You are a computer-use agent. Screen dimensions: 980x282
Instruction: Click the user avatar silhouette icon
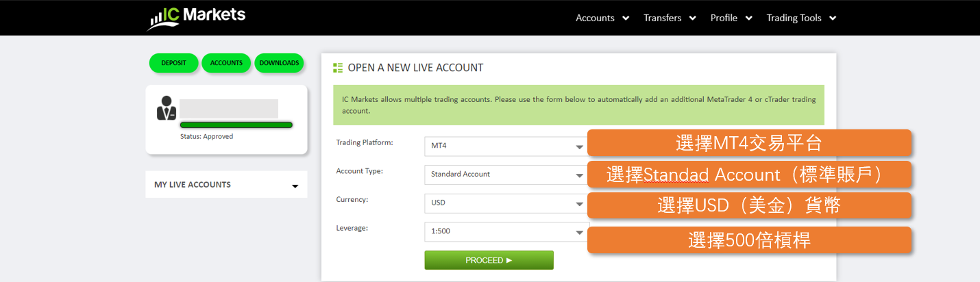click(x=167, y=109)
